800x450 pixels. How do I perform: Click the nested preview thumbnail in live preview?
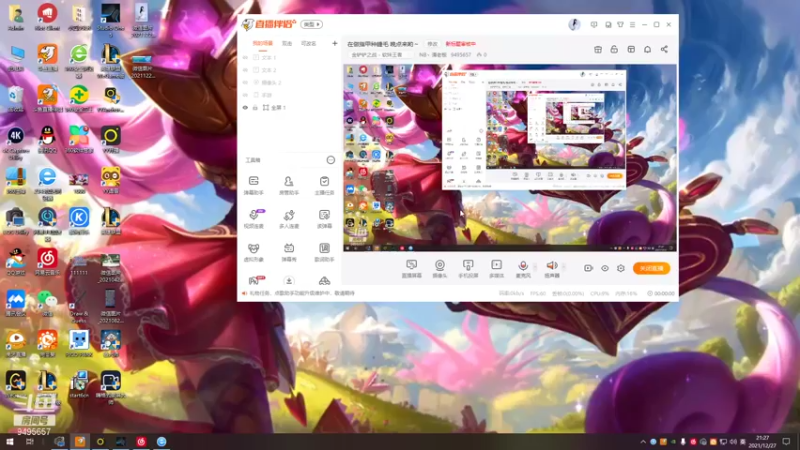(x=534, y=130)
